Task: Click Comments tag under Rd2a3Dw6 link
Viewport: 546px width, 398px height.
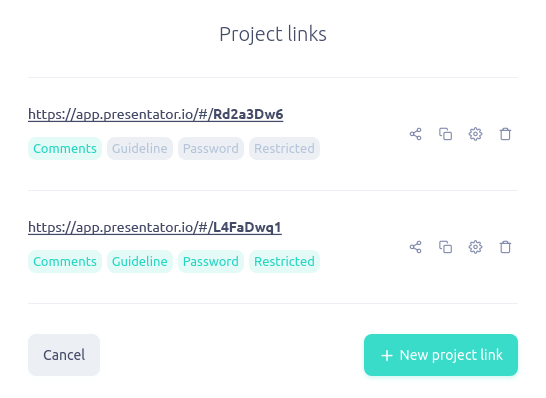Action: tap(65, 149)
